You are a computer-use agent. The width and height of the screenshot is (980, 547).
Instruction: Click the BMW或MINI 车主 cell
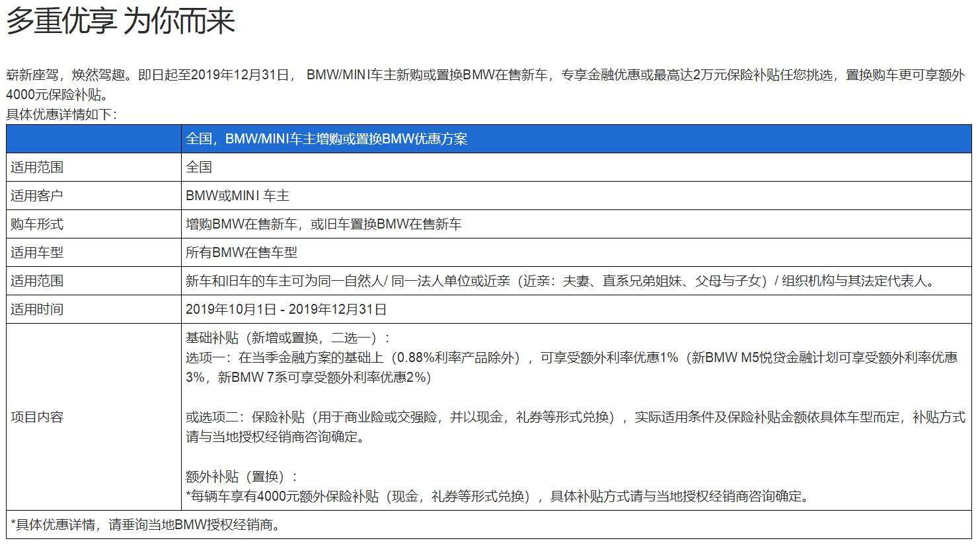(x=237, y=196)
